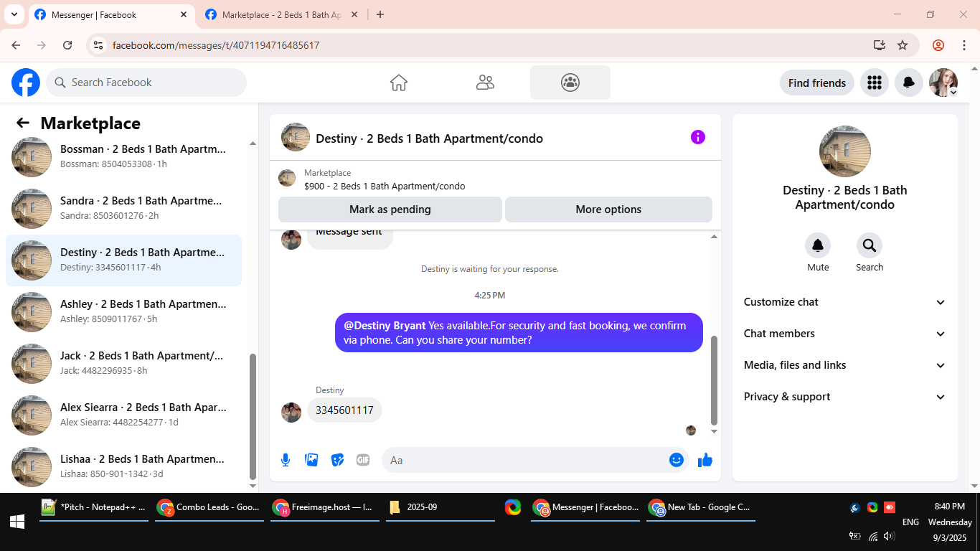Viewport: 980px width, 551px height.
Task: Open the Notifications bell in the header
Action: [x=908, y=83]
